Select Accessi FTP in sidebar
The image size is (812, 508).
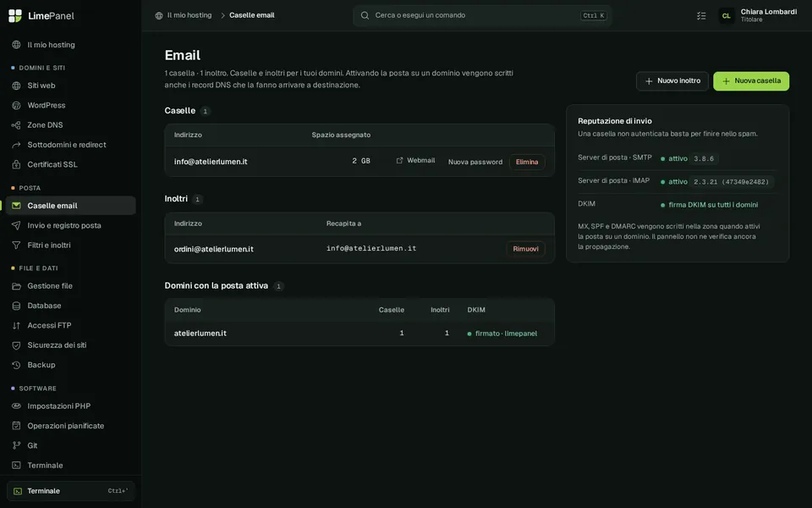(70, 325)
